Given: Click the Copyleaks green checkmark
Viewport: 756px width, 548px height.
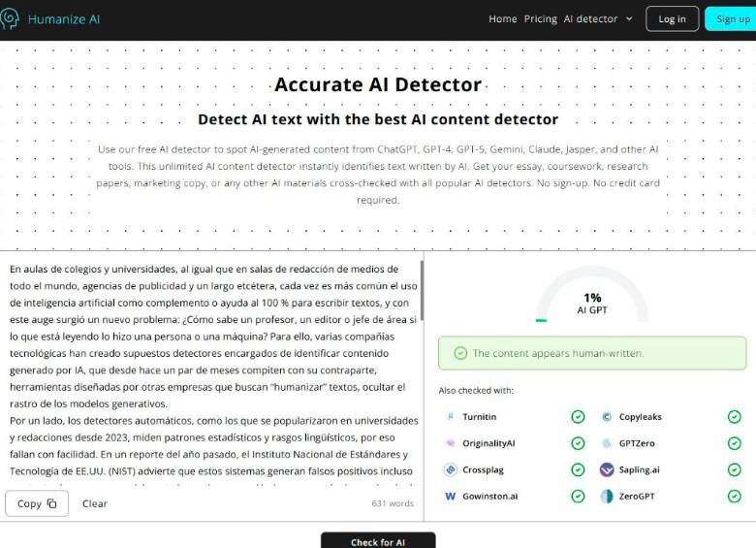Looking at the screenshot, I should 735,416.
